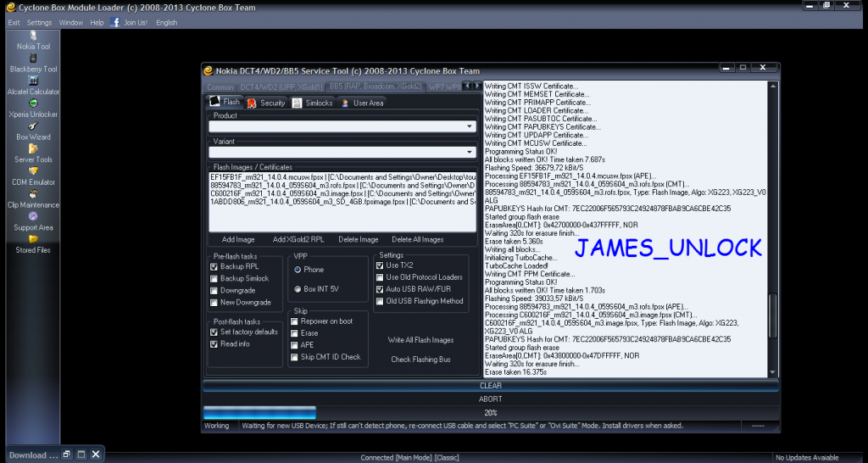Launch the COM Emulator icon
The height and width of the screenshot is (463, 868).
click(x=33, y=170)
